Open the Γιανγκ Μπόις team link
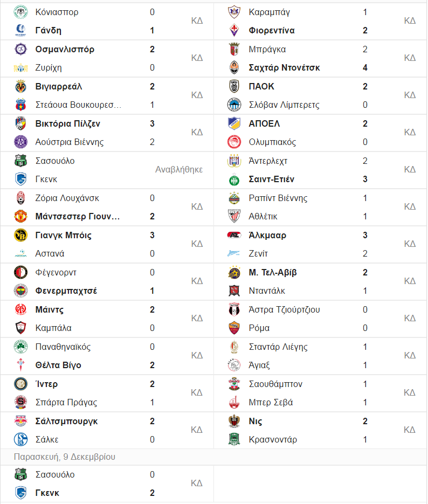 63,235
